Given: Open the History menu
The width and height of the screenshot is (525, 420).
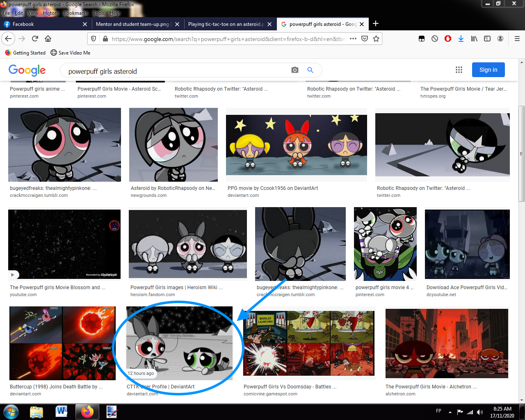Looking at the screenshot, I should point(51,13).
